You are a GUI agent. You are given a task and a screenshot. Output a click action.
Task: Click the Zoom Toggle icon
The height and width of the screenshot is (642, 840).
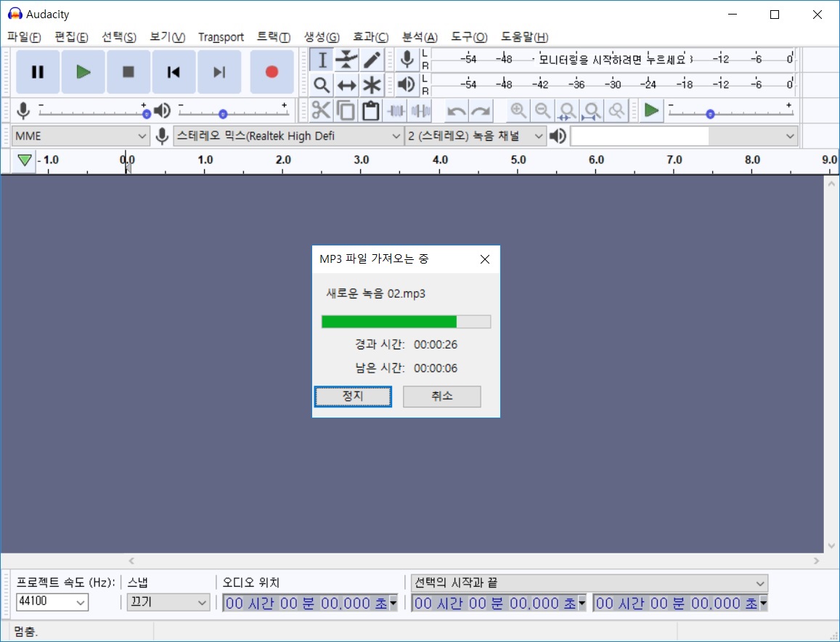click(617, 111)
